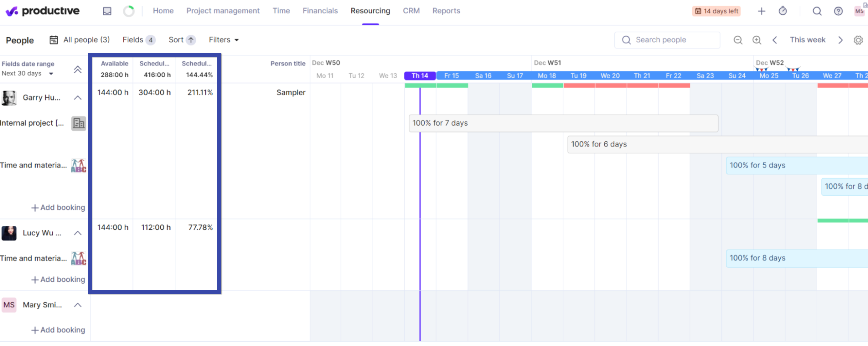Click Add booking under Mary Smith
868x346 pixels.
click(x=58, y=330)
